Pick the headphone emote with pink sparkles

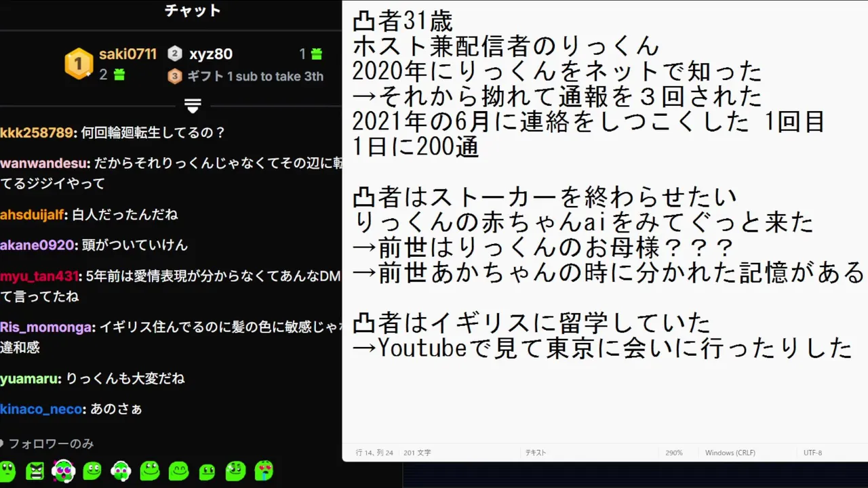[64, 470]
